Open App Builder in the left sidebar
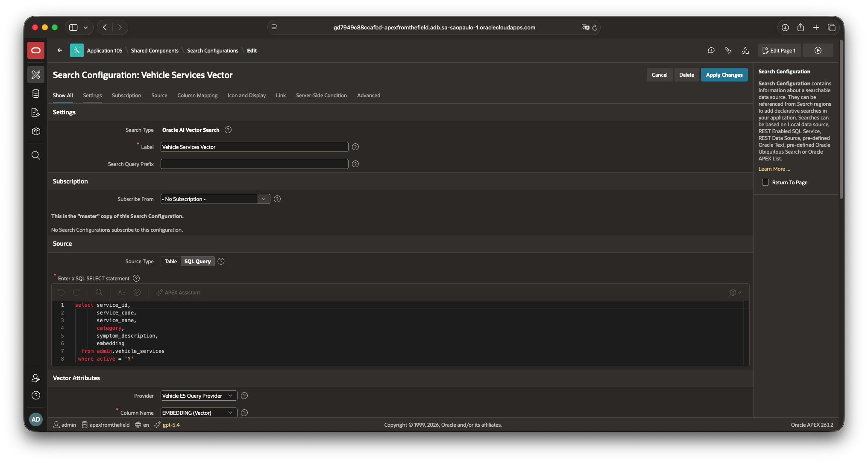The width and height of the screenshot is (868, 463). click(x=36, y=75)
